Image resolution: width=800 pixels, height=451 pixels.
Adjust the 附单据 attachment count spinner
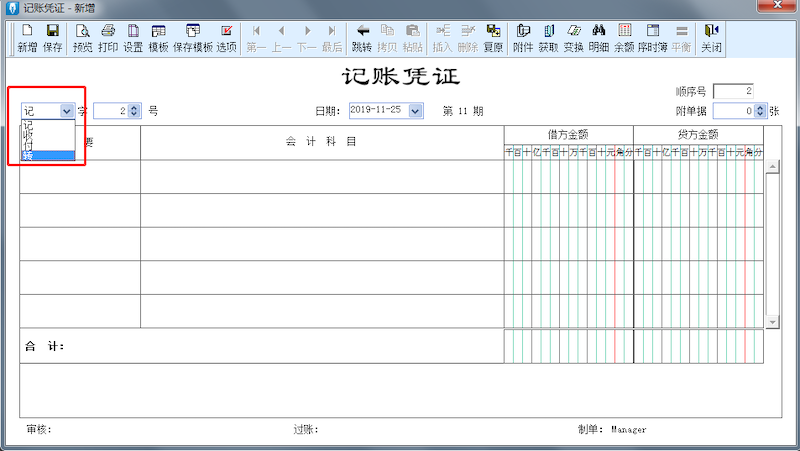760,111
